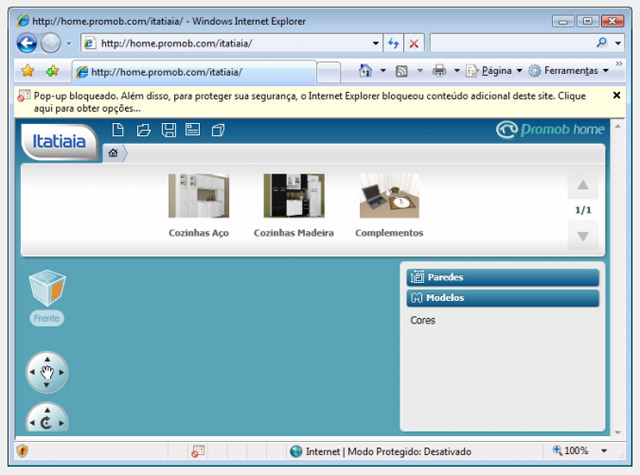Select the 3D view cube icon
This screenshot has width=640, height=475.
(x=47, y=288)
